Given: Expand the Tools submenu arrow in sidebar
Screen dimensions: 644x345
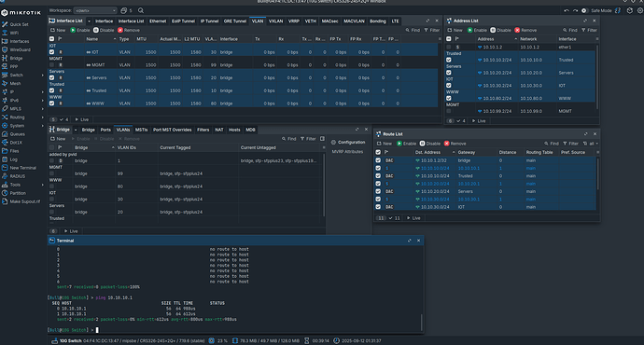Looking at the screenshot, I should click(42, 185).
